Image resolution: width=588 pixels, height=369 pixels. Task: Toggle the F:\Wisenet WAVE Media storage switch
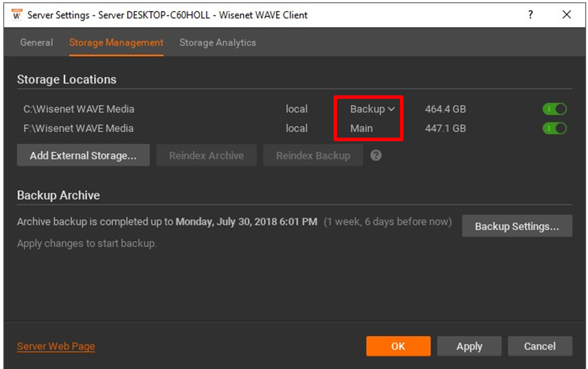click(555, 128)
